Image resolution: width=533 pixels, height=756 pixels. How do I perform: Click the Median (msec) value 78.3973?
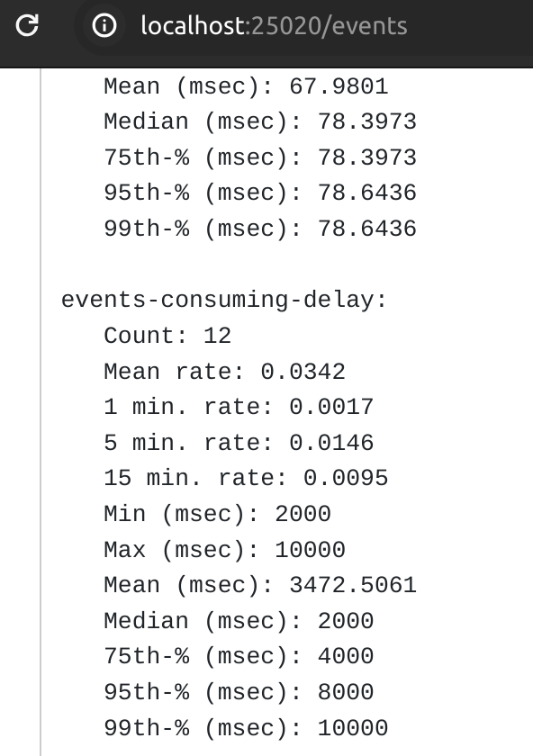tap(366, 121)
